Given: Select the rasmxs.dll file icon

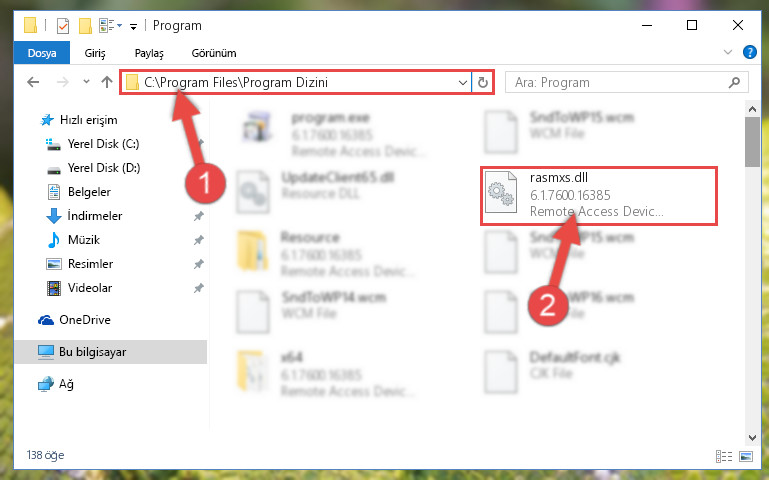Looking at the screenshot, I should point(500,192).
